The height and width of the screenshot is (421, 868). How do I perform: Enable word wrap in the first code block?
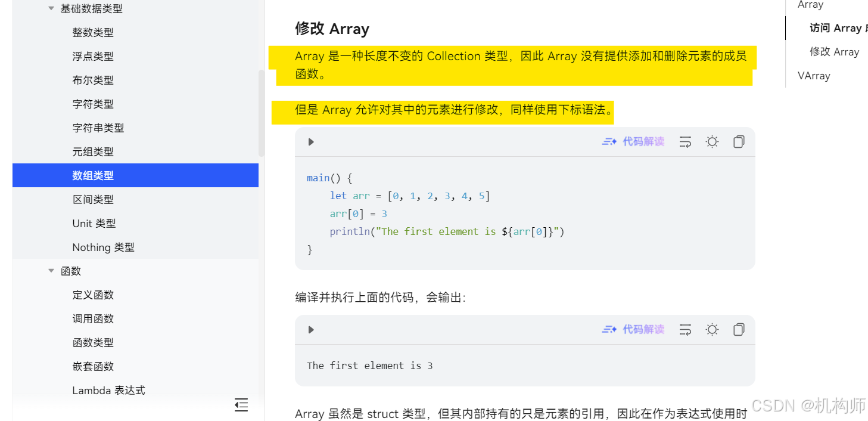(x=685, y=141)
